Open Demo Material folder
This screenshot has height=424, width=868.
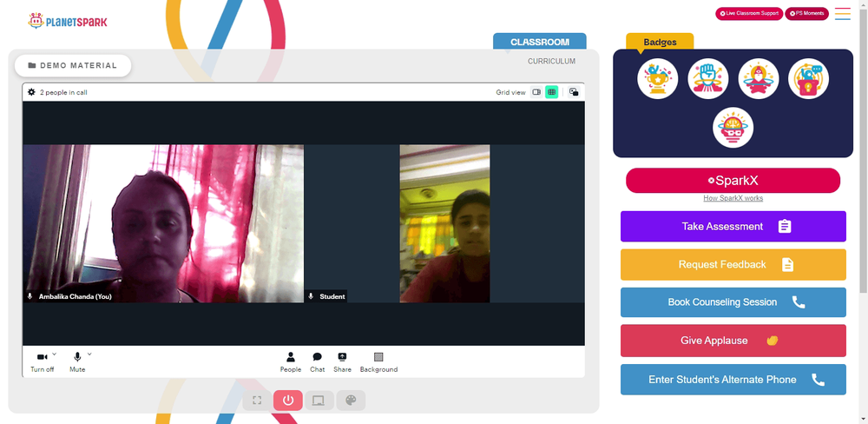(73, 65)
